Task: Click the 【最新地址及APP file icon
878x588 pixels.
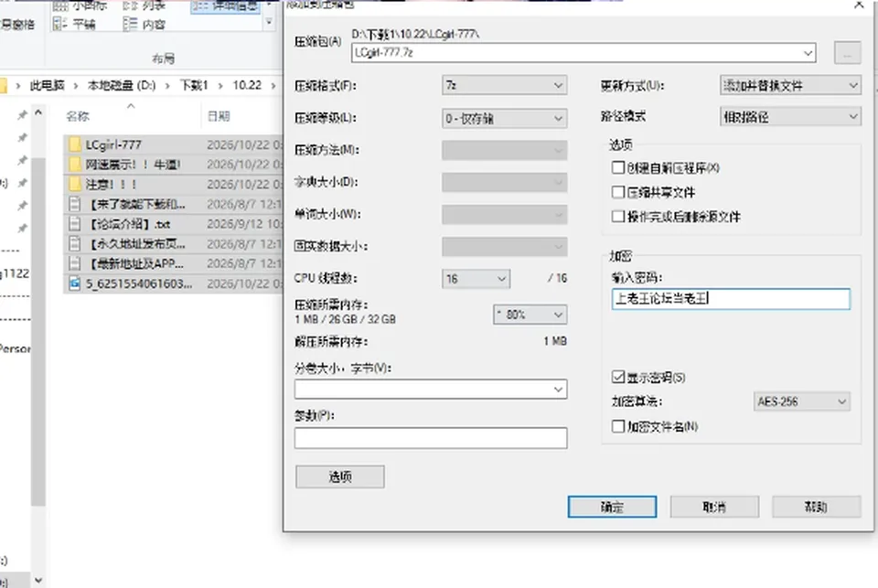Action: 74,263
